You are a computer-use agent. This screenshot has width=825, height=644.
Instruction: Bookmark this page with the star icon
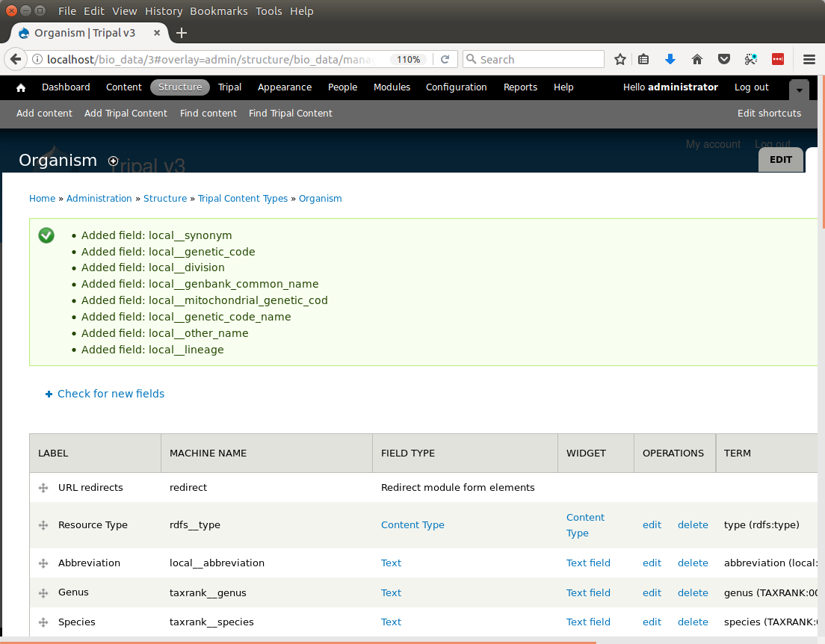(x=619, y=60)
